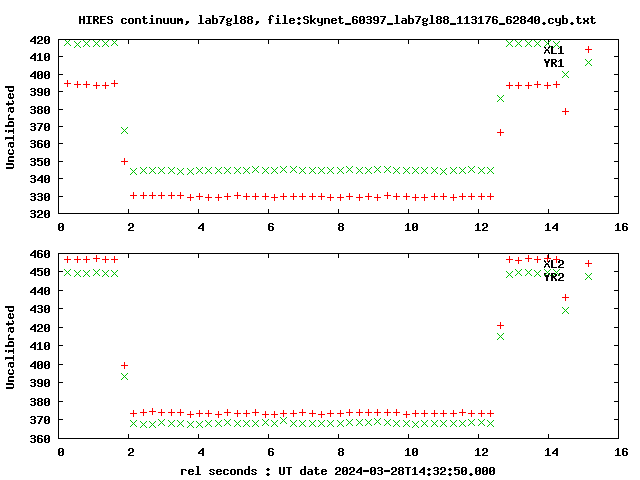Click the bottom plot red plus near 421
Image resolution: width=640 pixels, height=480 pixels.
click(500, 325)
